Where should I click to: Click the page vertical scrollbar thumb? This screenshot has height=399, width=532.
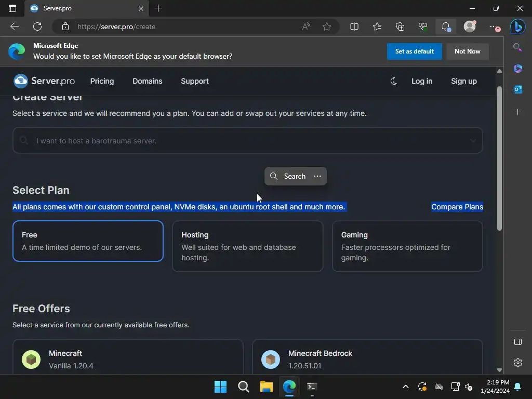point(499,159)
